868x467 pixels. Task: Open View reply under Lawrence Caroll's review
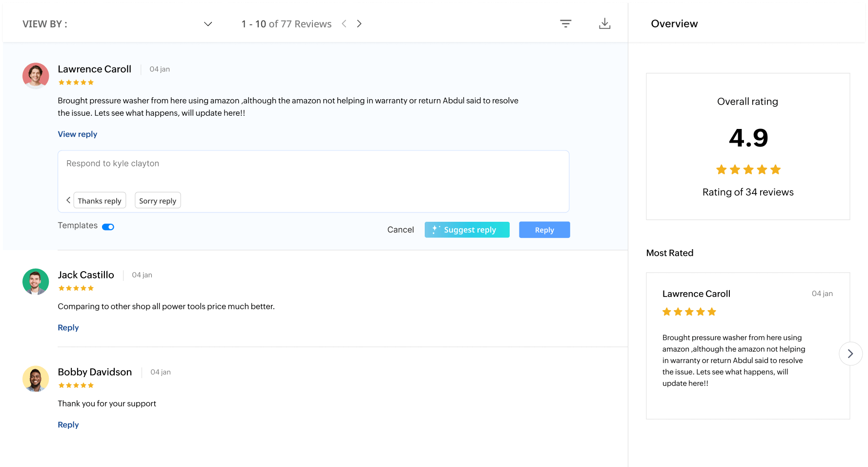pos(77,134)
